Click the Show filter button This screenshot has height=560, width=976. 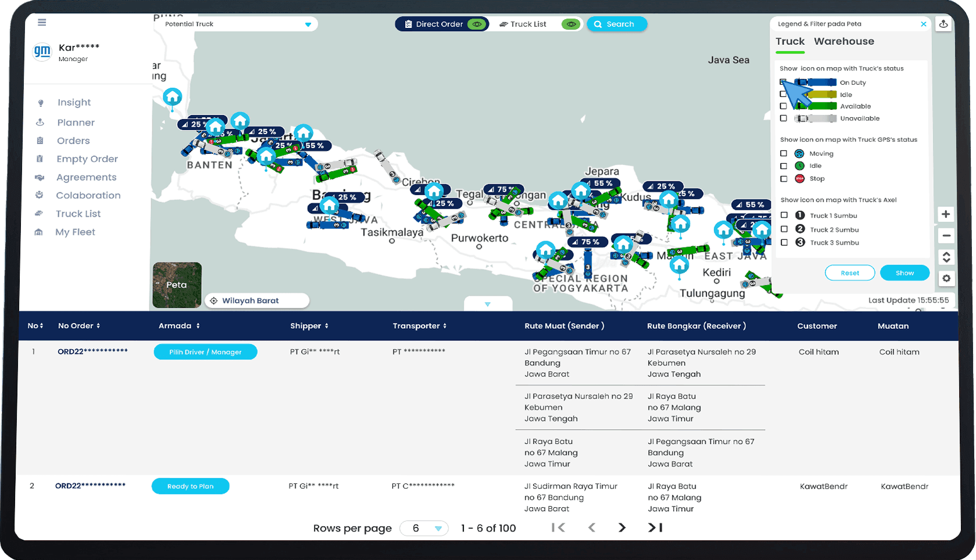[x=905, y=273]
